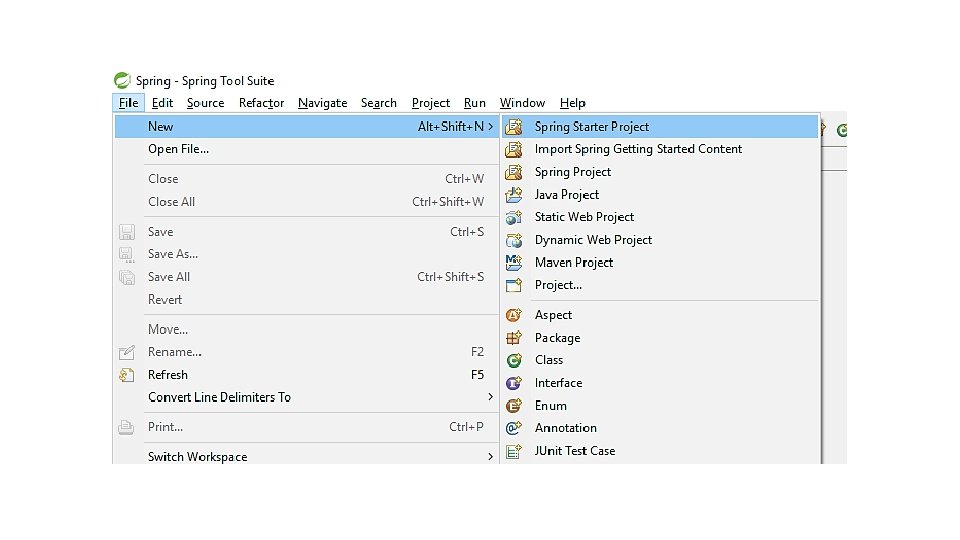This screenshot has width=960, height=540.
Task: Open the Refactor menu
Action: (261, 103)
